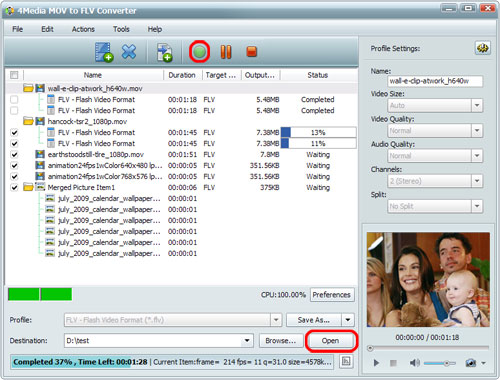This screenshot has height=380, width=500.
Task: Open the Video Size dropdown
Action: click(477, 106)
